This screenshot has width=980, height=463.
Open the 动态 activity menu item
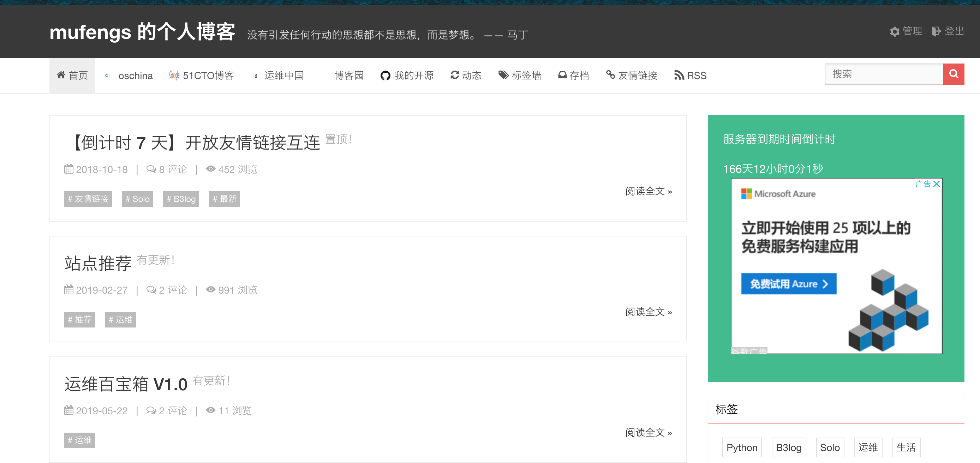click(466, 75)
